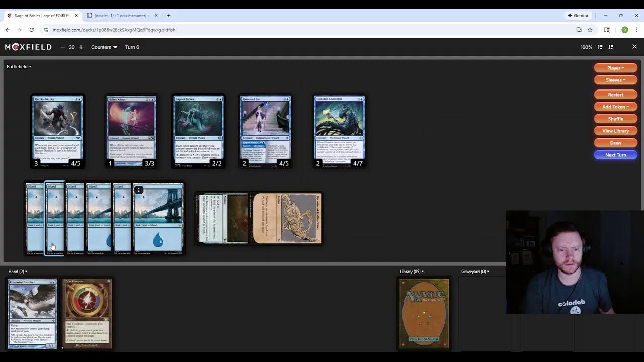Image resolution: width=644 pixels, height=362 pixels.
Task: Reload the current page
Action: pos(31,30)
